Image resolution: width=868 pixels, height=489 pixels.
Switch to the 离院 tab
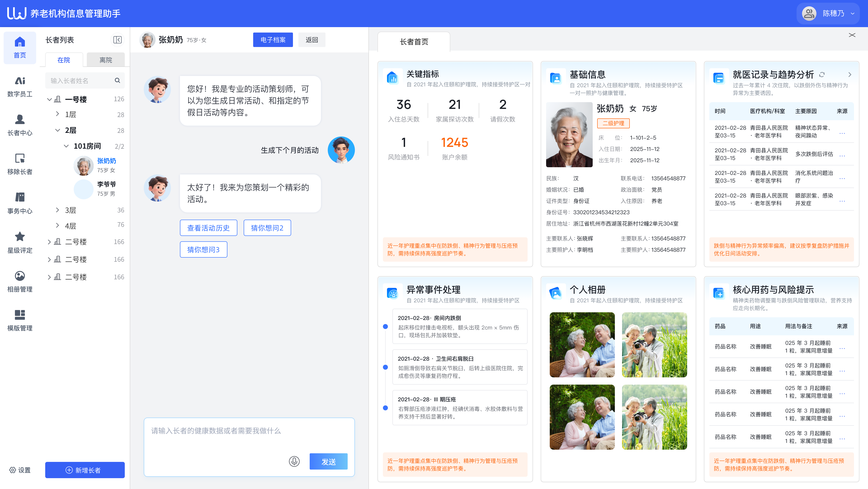pos(106,60)
